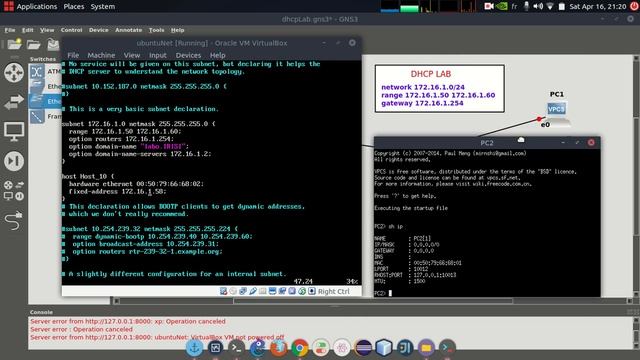Viewport: 640px width, 360px height.
Task: Click the new project folder icon
Action: tap(15, 44)
